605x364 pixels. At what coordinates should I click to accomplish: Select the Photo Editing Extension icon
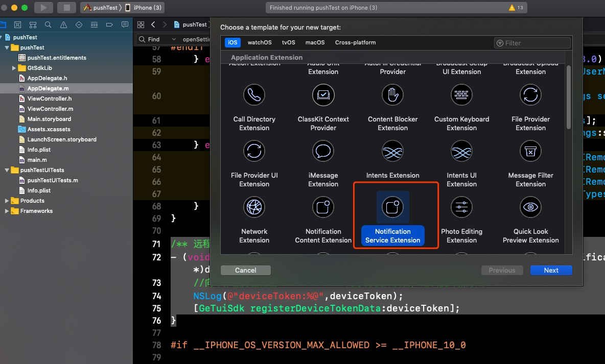pyautogui.click(x=461, y=207)
